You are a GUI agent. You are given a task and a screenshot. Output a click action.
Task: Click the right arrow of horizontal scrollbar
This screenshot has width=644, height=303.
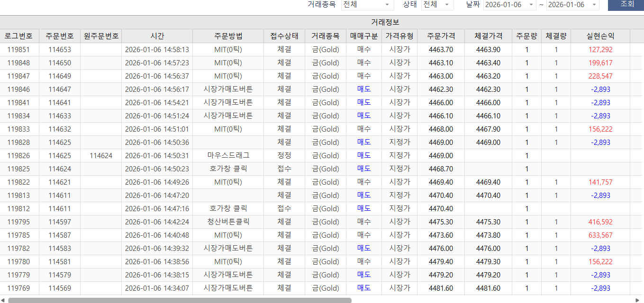(x=637, y=300)
